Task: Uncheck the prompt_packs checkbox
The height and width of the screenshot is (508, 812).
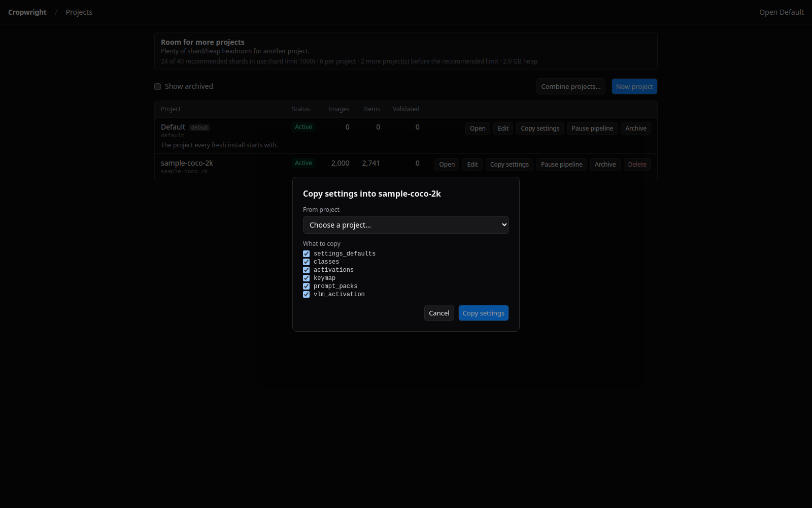Action: click(306, 286)
